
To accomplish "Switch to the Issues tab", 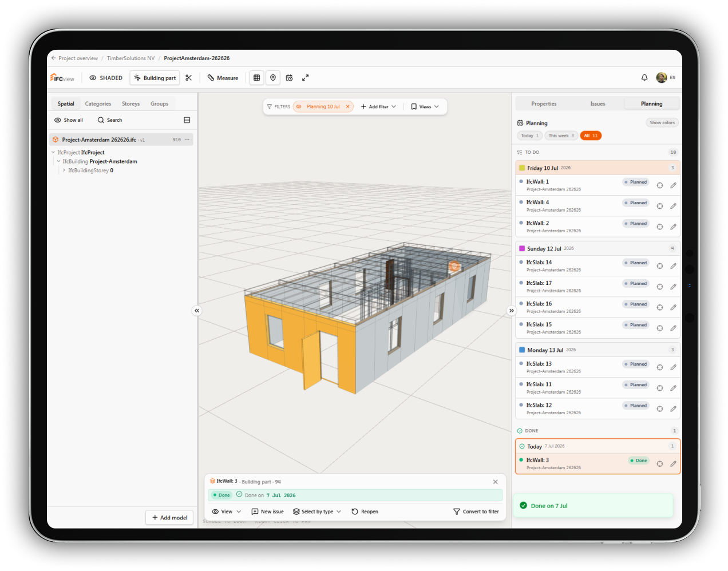I will click(x=598, y=104).
